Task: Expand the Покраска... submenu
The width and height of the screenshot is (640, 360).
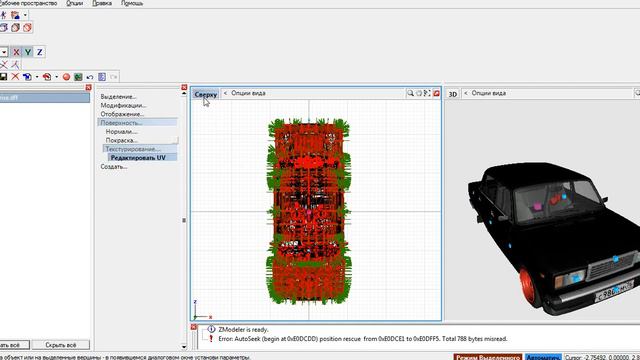Action: pos(122,140)
